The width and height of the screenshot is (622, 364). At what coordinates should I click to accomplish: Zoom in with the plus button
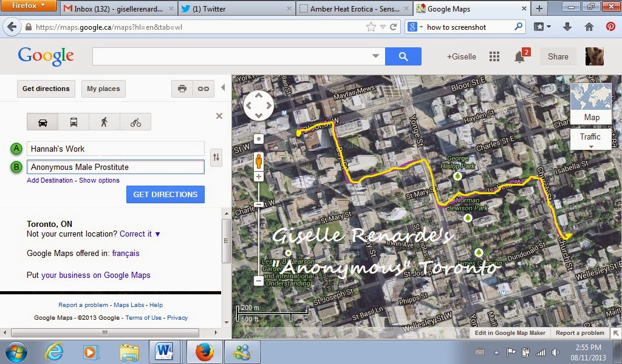point(259,177)
